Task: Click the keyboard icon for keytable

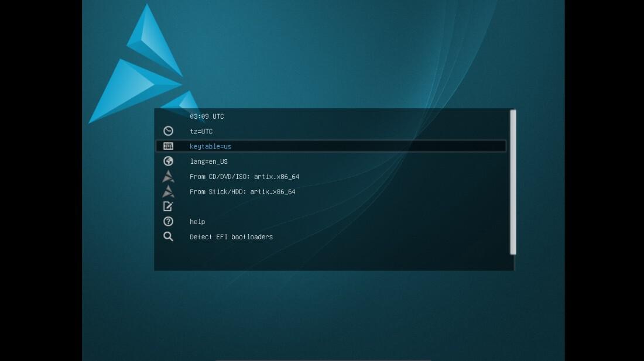Action: click(168, 146)
